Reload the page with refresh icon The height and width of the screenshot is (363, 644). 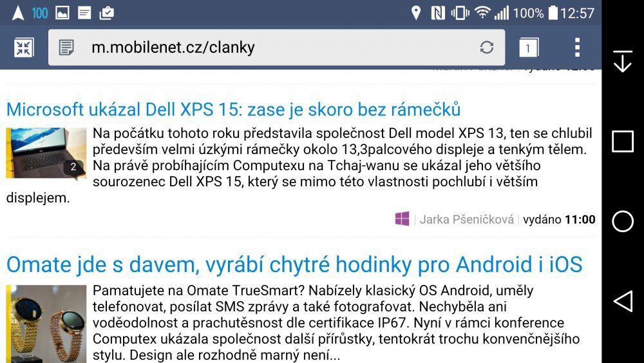pyautogui.click(x=487, y=47)
